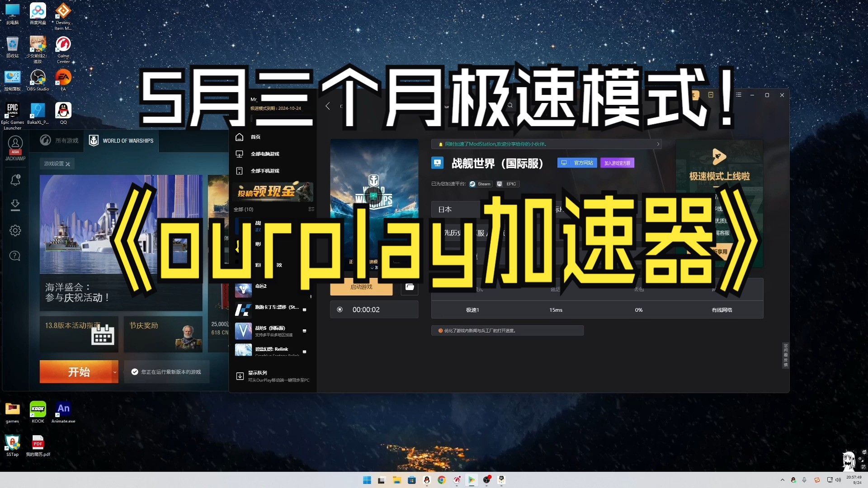868x488 pixels.
Task: Stop acceleration via the timer stop icon
Action: coord(340,310)
